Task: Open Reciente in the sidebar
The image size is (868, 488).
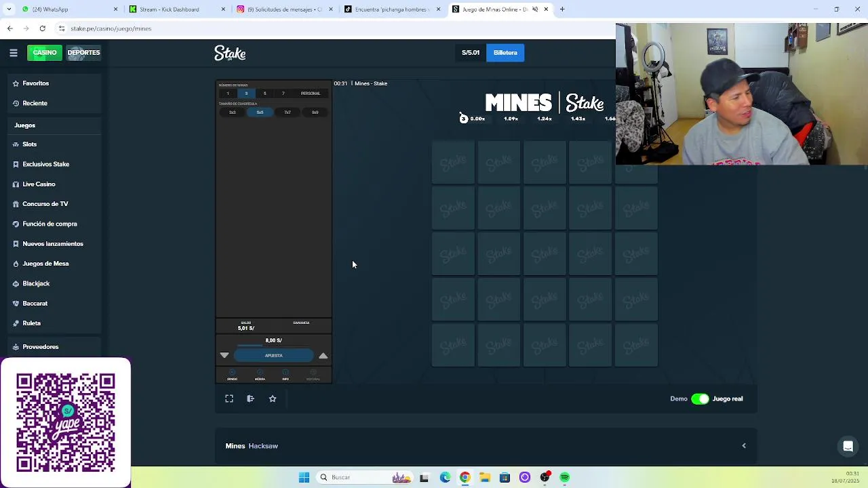Action: [x=35, y=103]
